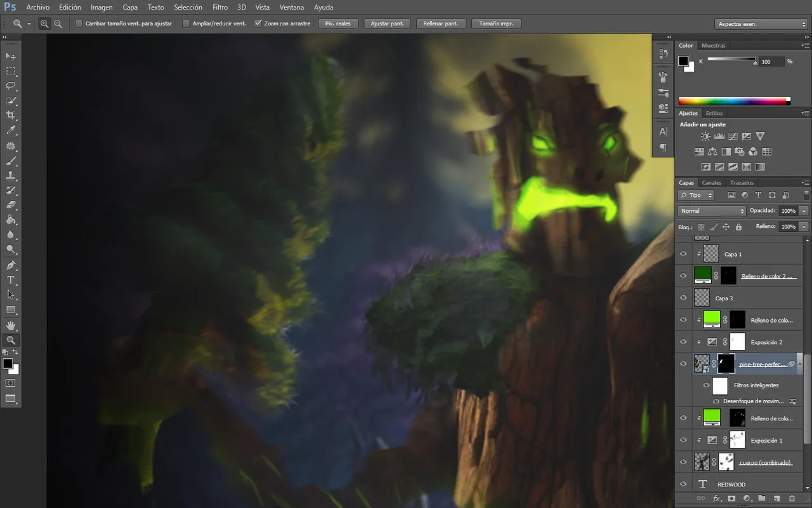Open the History collapsed panel icon
The image size is (812, 508).
point(663,54)
